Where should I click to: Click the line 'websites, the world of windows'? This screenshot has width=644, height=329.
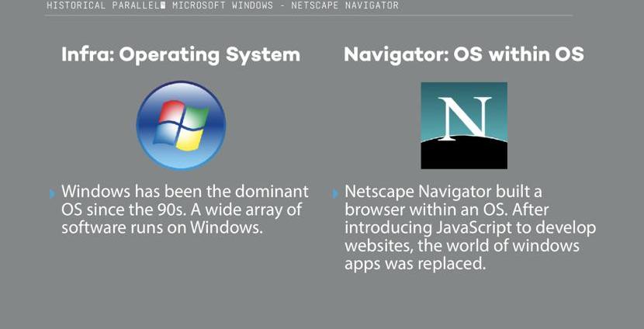point(462,246)
